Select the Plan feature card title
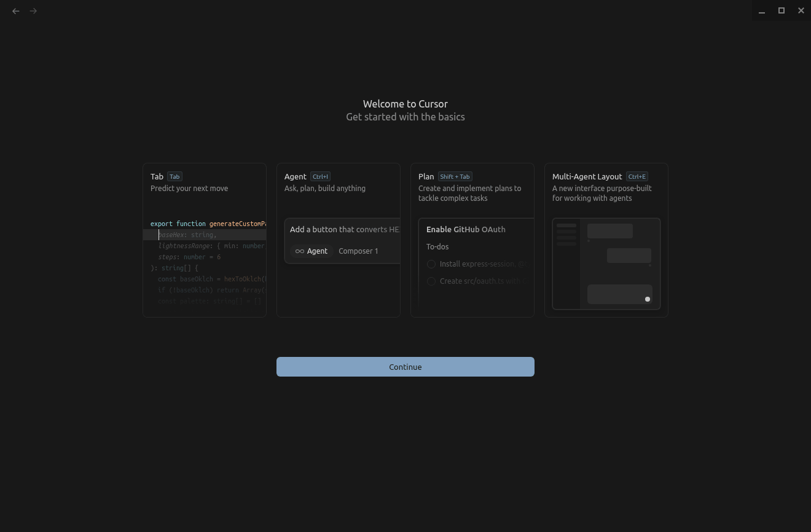Screen dimensions: 811x532 (x=426, y=176)
